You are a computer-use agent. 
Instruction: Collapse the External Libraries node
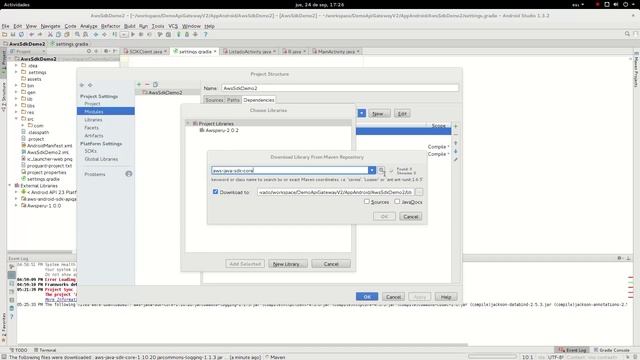click(x=10, y=186)
